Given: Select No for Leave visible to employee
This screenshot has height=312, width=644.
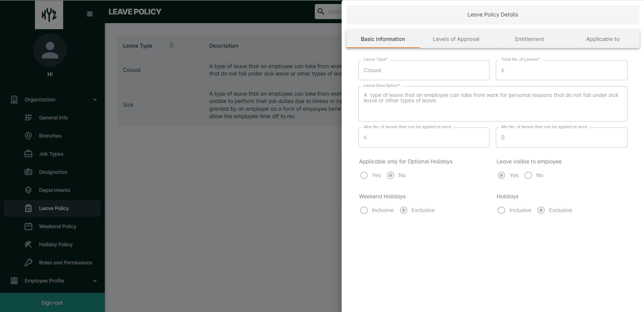Looking at the screenshot, I should pos(528,175).
